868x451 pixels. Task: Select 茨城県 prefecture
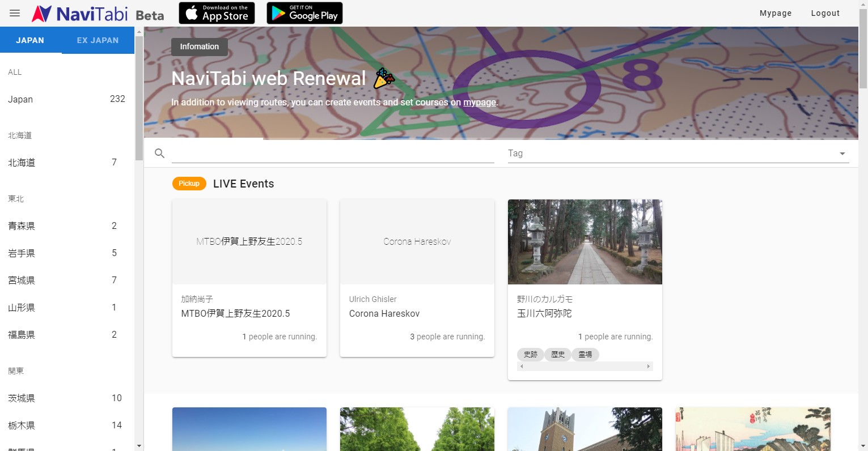67,398
